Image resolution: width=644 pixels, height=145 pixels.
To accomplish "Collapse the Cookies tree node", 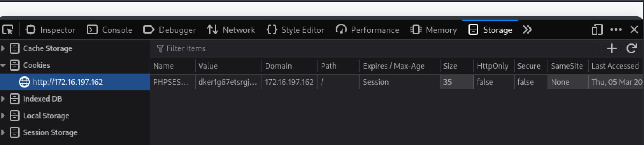I will tap(3, 65).
